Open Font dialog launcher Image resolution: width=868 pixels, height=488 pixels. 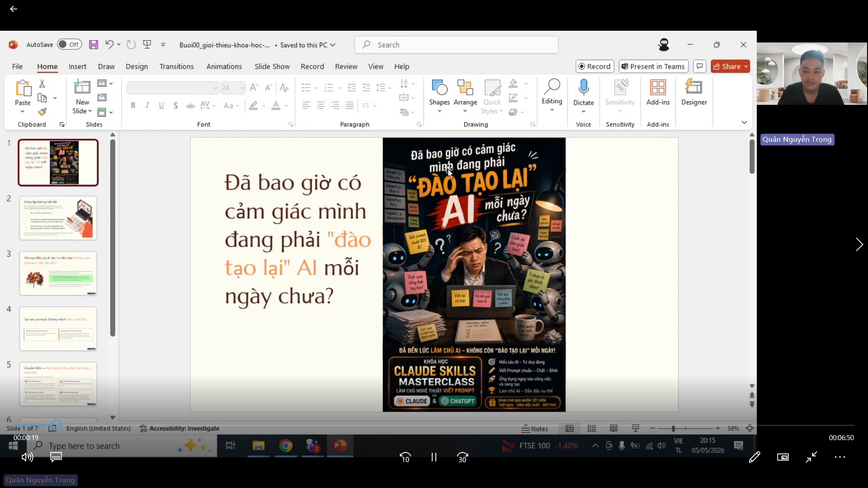(291, 124)
